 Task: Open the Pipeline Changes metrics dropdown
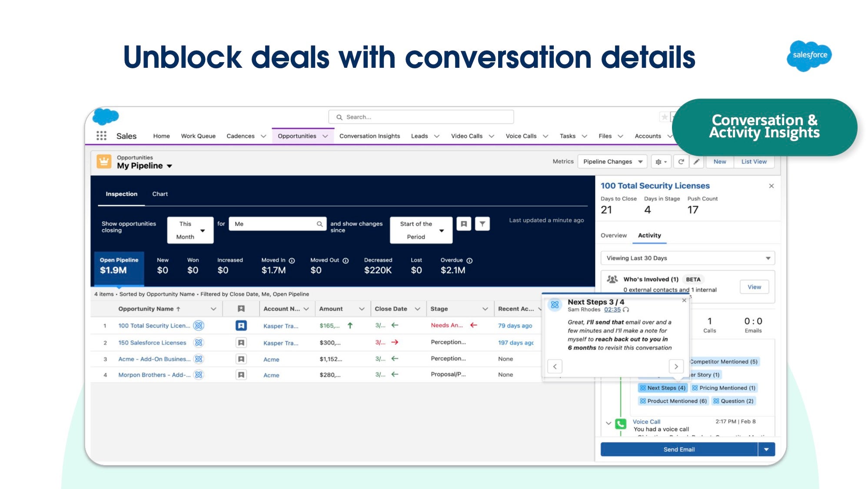pyautogui.click(x=612, y=162)
